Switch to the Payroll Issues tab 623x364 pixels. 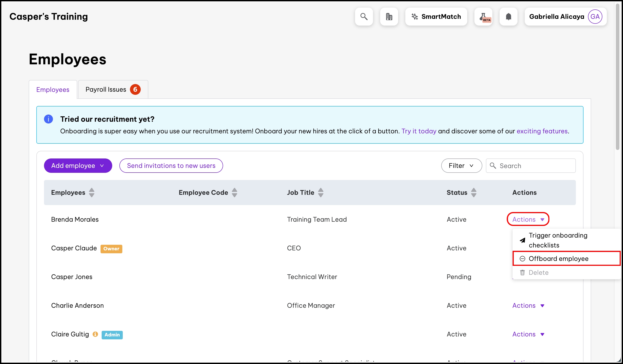(113, 89)
